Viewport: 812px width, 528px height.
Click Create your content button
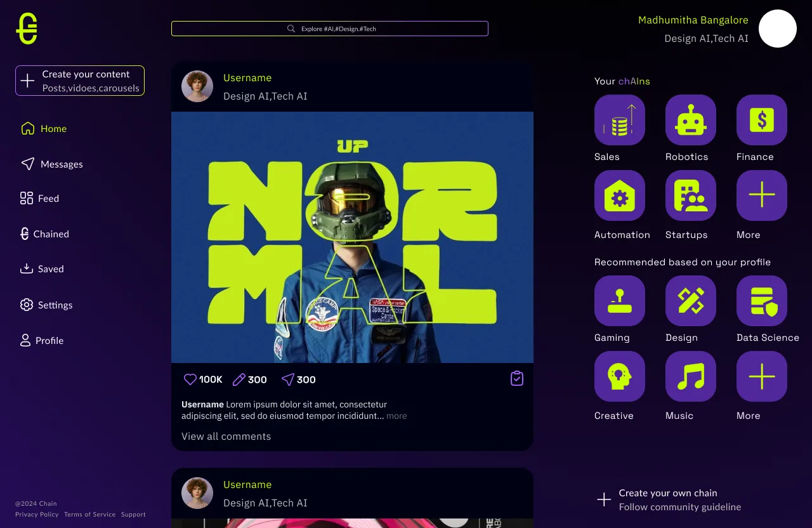80,81
